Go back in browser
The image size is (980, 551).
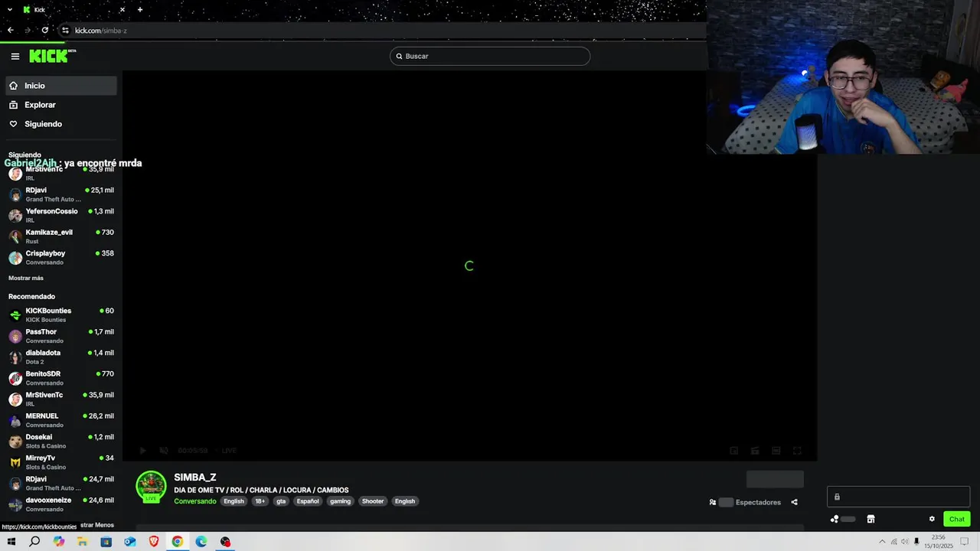pos(11,30)
